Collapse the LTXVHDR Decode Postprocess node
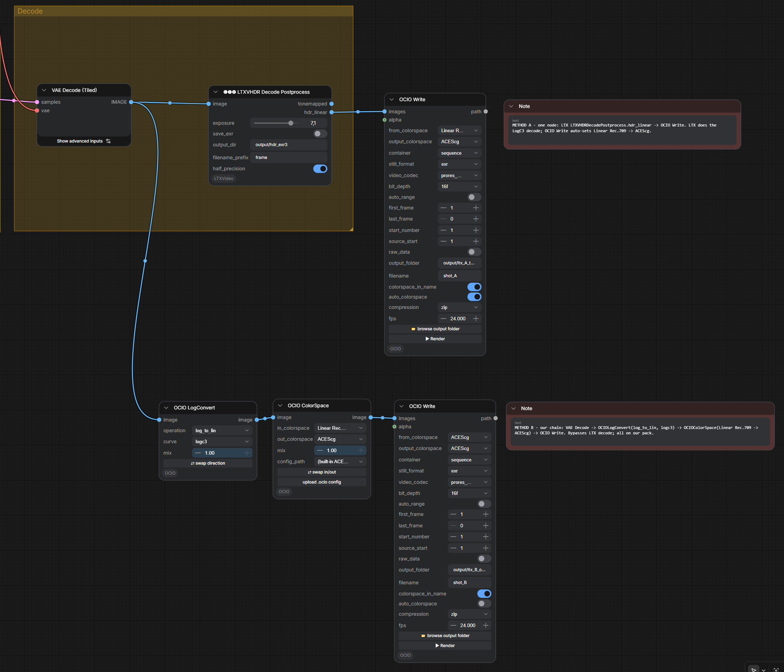This screenshot has width=784, height=672. click(x=216, y=92)
